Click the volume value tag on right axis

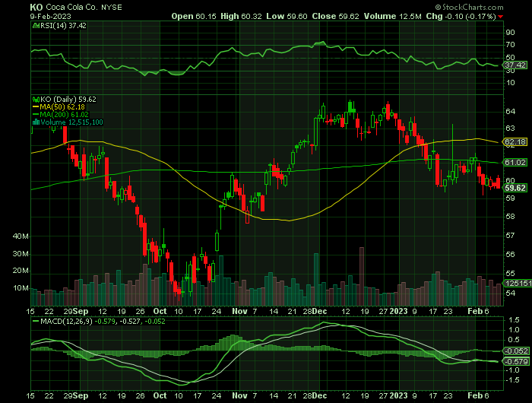518,283
